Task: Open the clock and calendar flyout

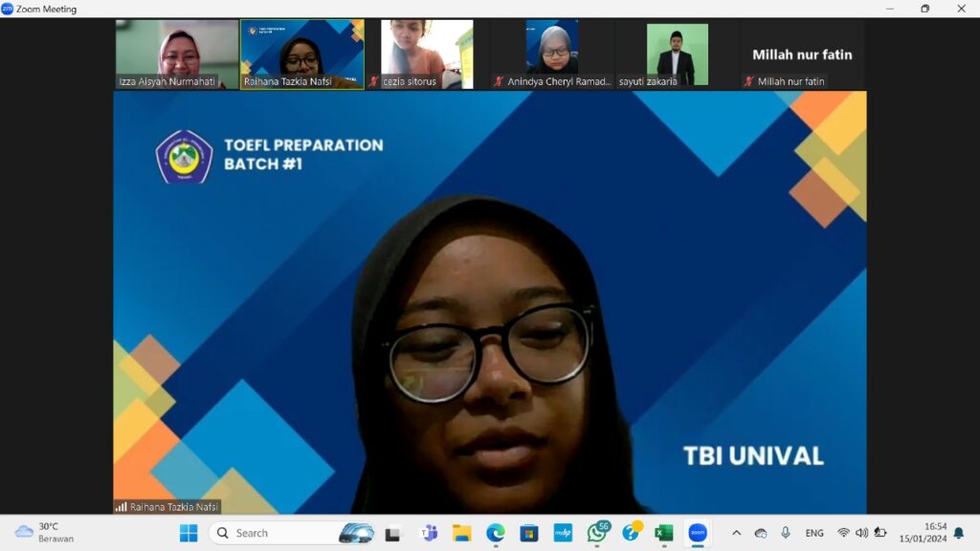Action: (x=923, y=533)
